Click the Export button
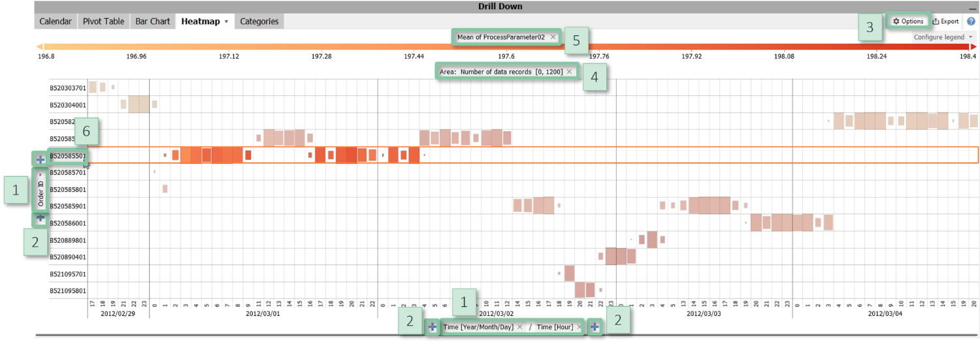 click(945, 22)
